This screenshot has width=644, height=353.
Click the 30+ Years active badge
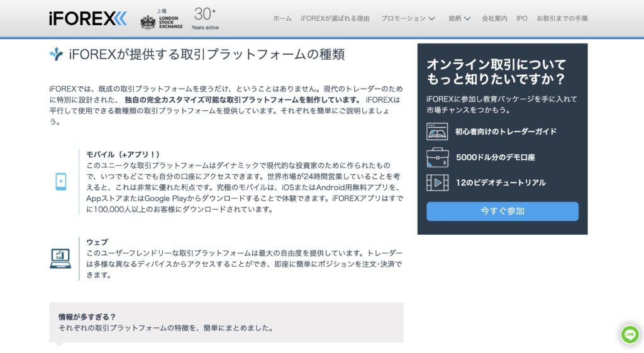(x=205, y=18)
